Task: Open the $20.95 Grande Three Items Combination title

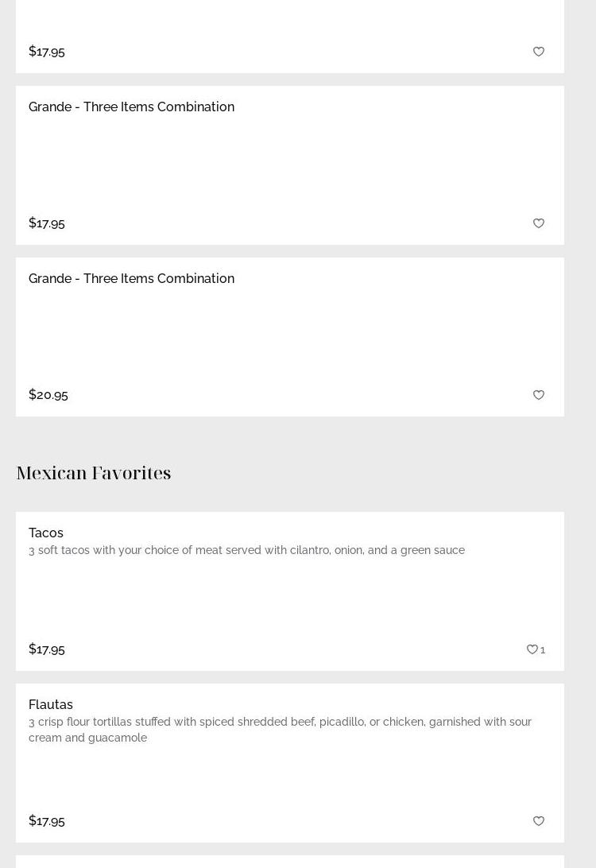Action: [x=131, y=278]
